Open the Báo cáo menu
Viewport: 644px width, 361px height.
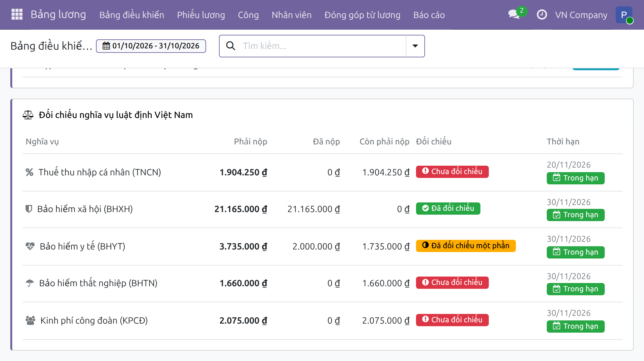tap(429, 15)
